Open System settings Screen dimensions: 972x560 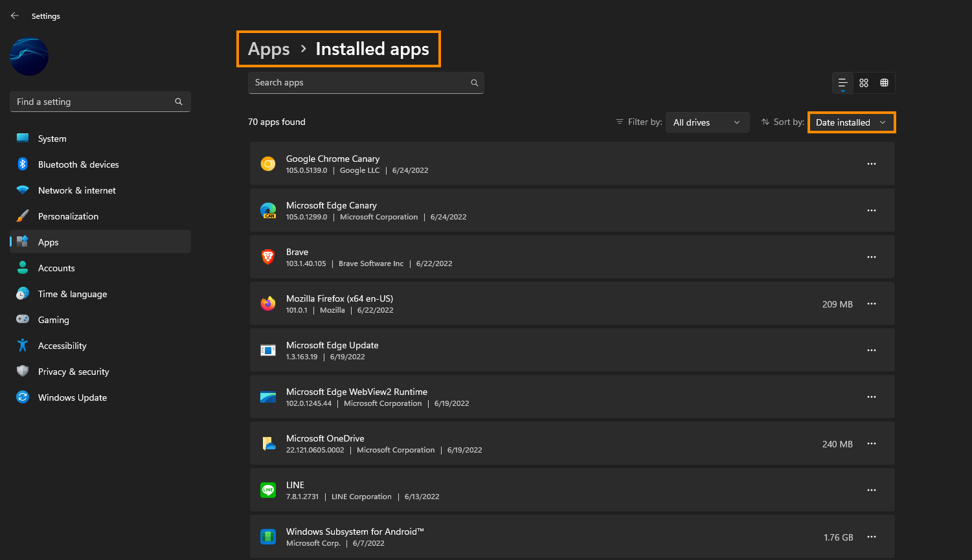pyautogui.click(x=100, y=139)
